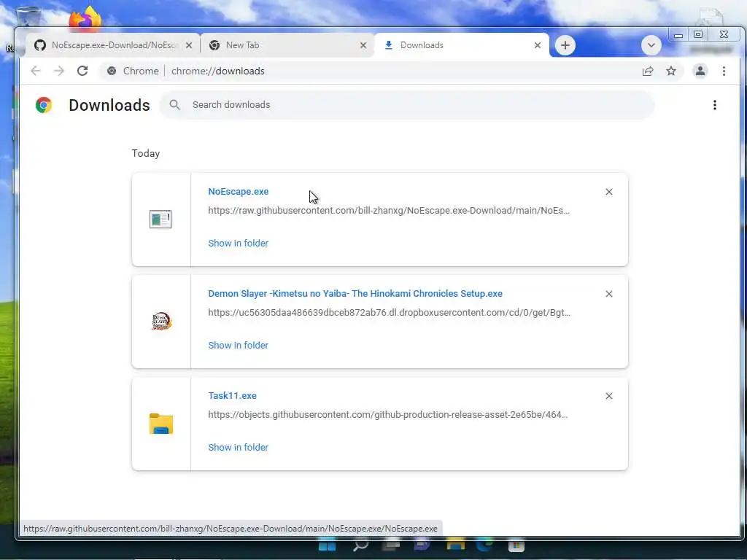Open the Task11.exe file link
The width and height of the screenshot is (747, 560).
pyautogui.click(x=233, y=396)
